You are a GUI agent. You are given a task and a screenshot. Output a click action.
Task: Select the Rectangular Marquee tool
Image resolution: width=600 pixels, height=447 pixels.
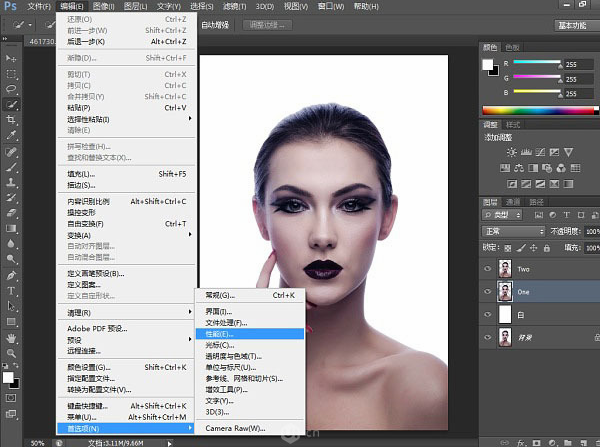click(12, 74)
